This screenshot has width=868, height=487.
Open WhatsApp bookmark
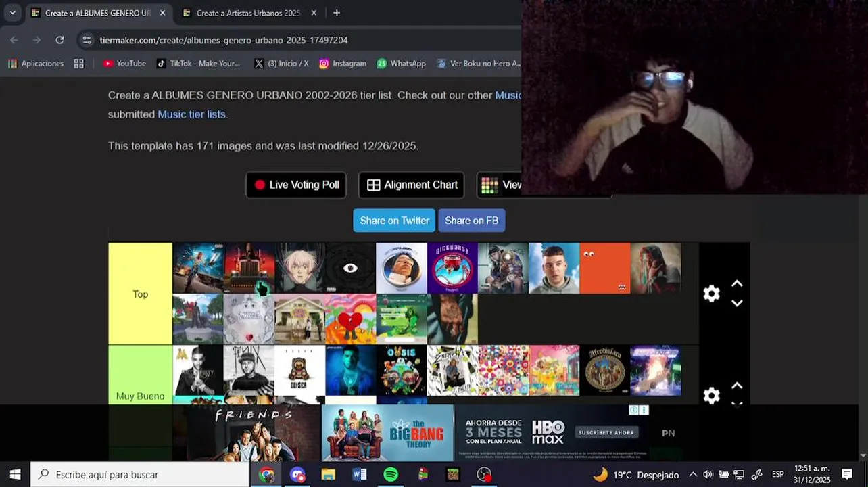(x=402, y=63)
